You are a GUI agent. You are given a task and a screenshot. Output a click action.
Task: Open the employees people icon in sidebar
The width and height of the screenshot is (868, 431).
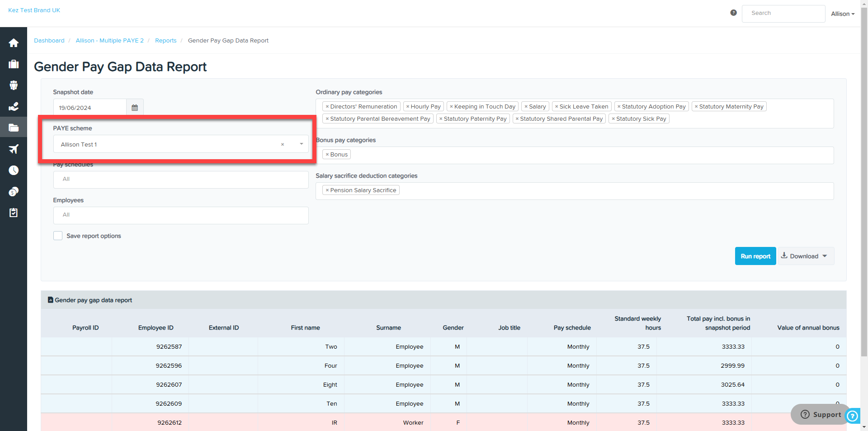(14, 85)
